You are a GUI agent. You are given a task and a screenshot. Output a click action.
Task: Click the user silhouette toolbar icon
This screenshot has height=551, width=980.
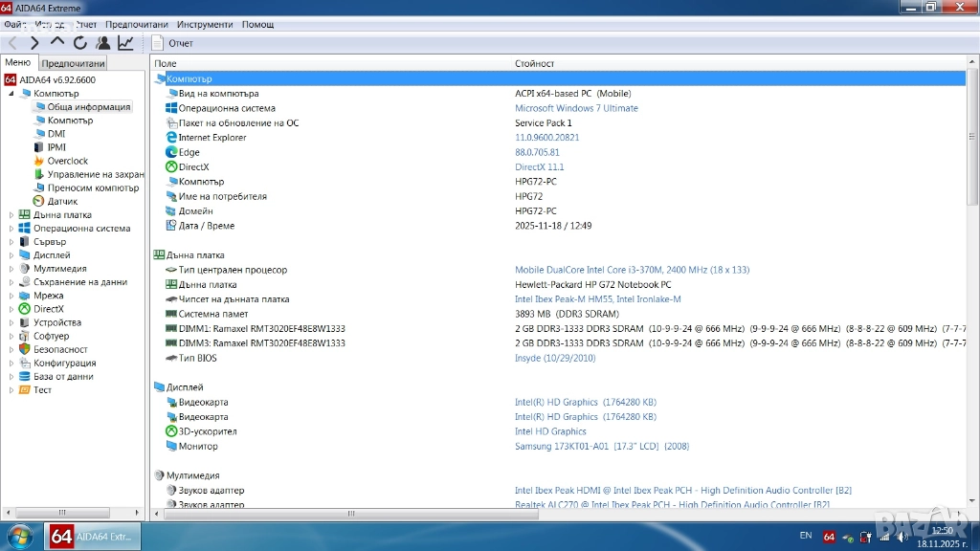point(103,43)
